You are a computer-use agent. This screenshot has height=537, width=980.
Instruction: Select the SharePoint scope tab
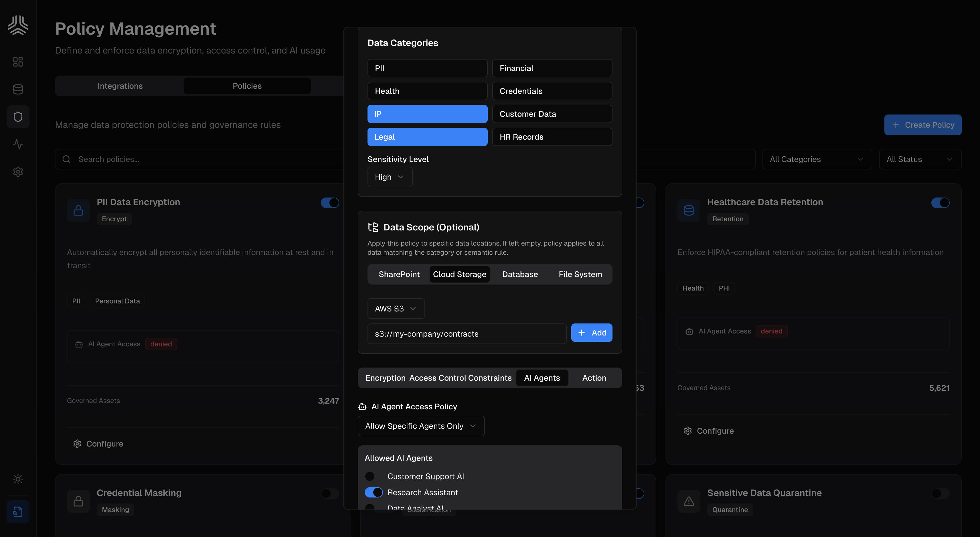399,275
